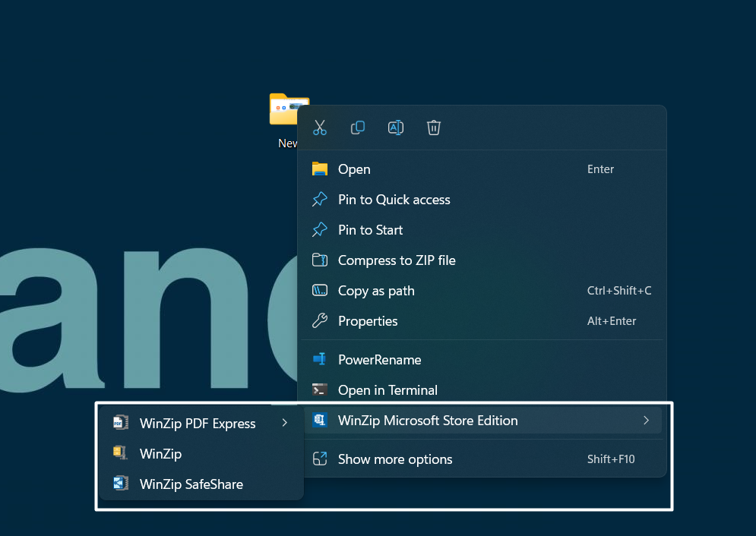Click the Open in Terminal icon
This screenshot has width=756, height=536.
320,389
